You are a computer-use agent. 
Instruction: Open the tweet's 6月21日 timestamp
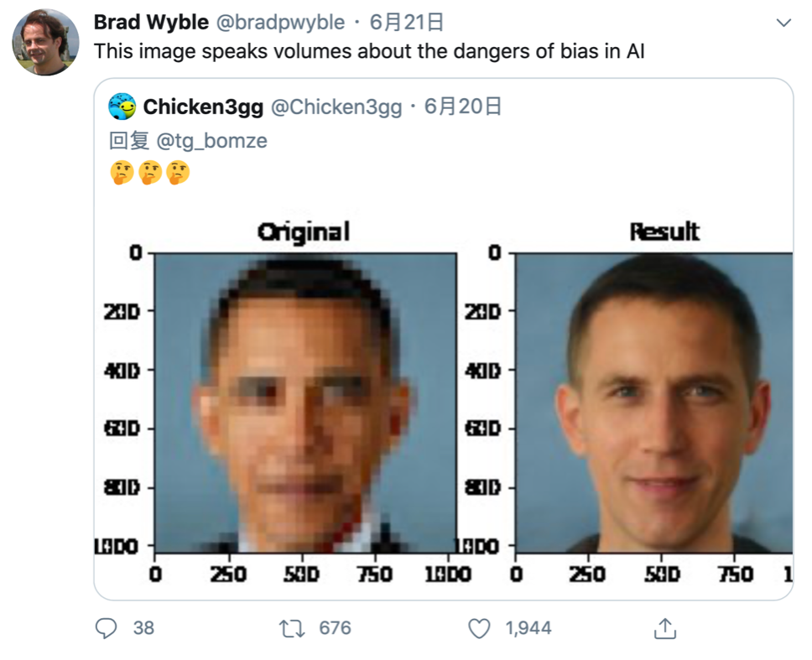click(407, 23)
